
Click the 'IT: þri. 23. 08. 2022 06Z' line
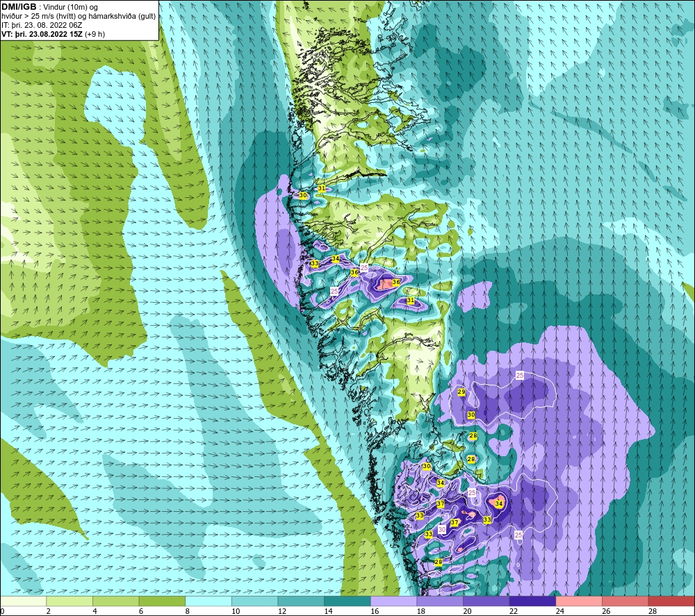(x=42, y=25)
